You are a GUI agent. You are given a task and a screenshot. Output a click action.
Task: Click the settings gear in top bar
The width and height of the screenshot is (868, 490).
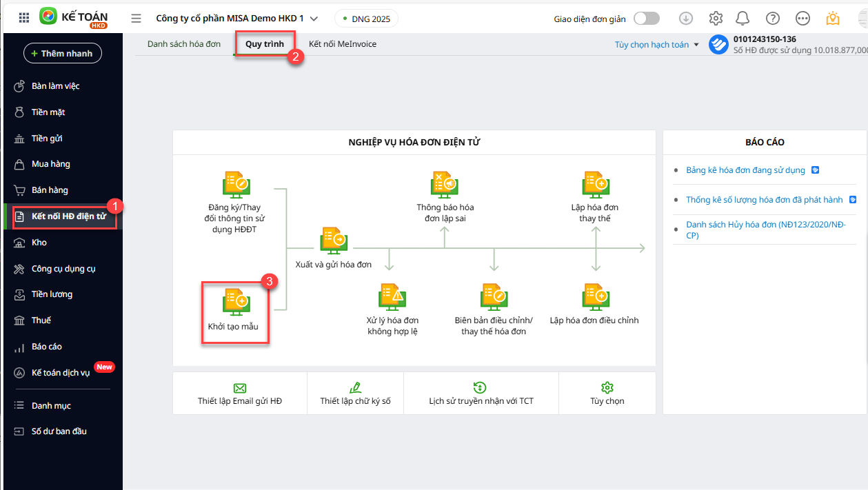tap(716, 19)
